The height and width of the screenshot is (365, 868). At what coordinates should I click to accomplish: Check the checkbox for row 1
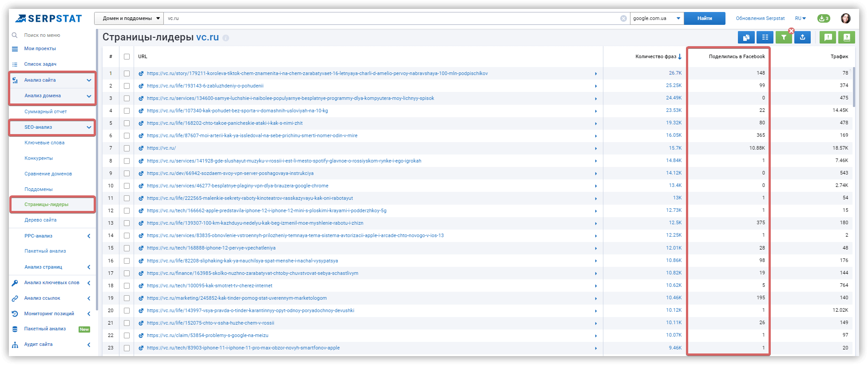click(127, 74)
